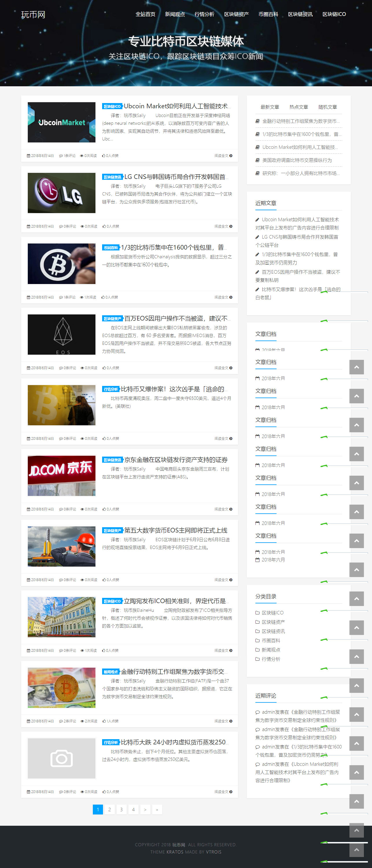This screenshot has width=372, height=868.
Task: Switch to the 最新文章 sidebar tab
Action: pyautogui.click(x=270, y=107)
